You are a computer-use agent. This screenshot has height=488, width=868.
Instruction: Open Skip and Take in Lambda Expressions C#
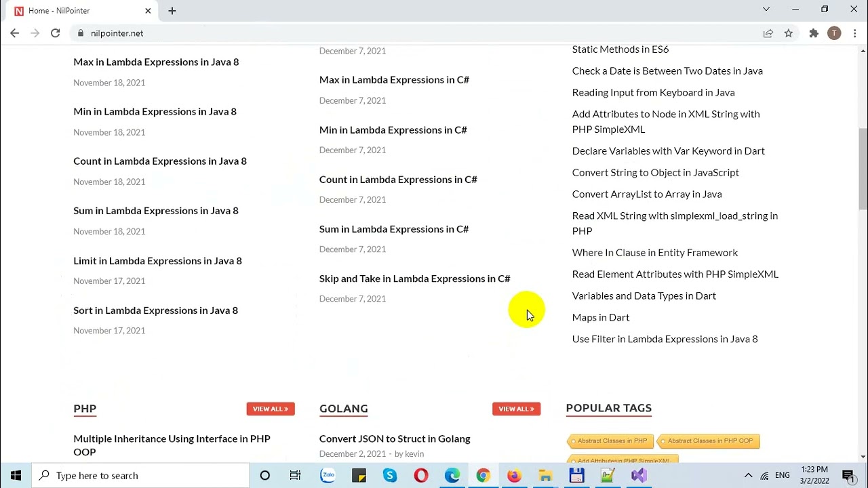click(414, 278)
